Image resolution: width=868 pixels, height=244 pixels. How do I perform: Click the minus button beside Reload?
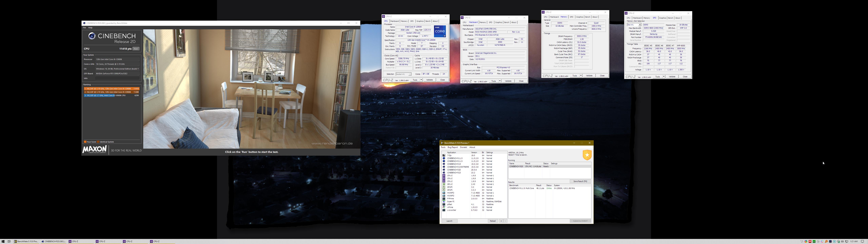click(505, 221)
